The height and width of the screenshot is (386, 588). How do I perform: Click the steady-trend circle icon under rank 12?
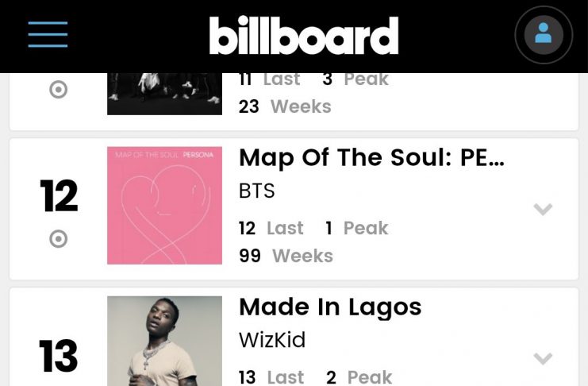click(59, 239)
